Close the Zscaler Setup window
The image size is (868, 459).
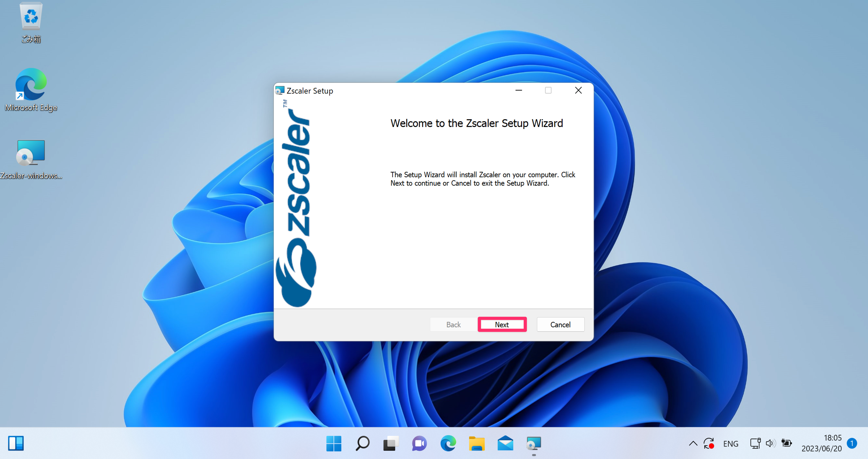578,90
